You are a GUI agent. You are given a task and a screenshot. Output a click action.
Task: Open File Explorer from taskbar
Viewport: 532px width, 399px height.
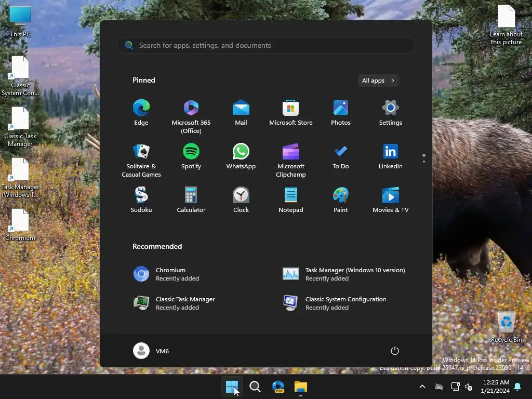click(x=301, y=387)
